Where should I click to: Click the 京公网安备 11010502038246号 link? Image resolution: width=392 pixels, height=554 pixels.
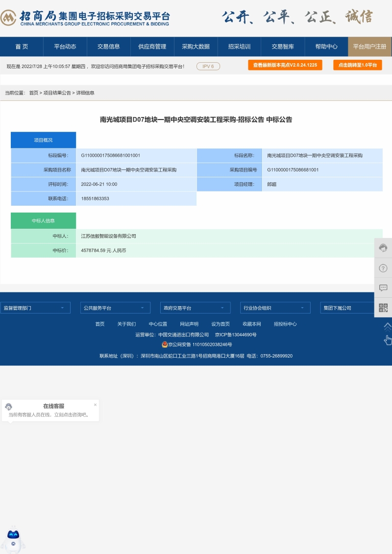point(200,344)
